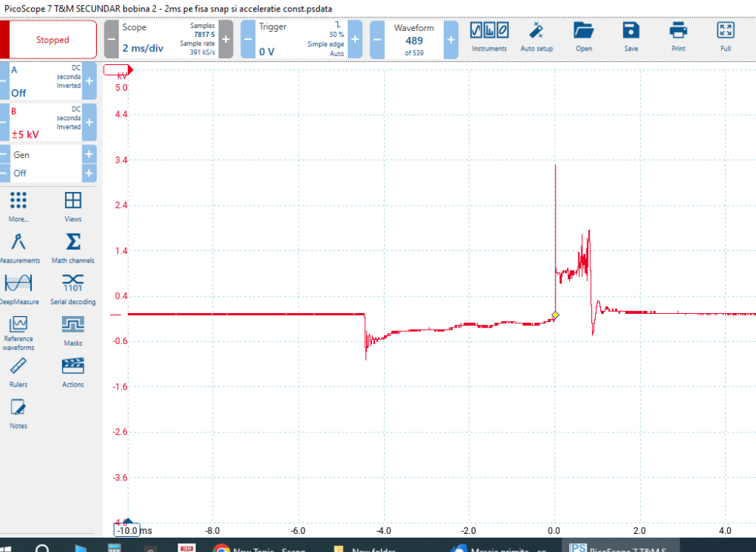
Task: Click Stopped to restart capture
Action: point(51,38)
